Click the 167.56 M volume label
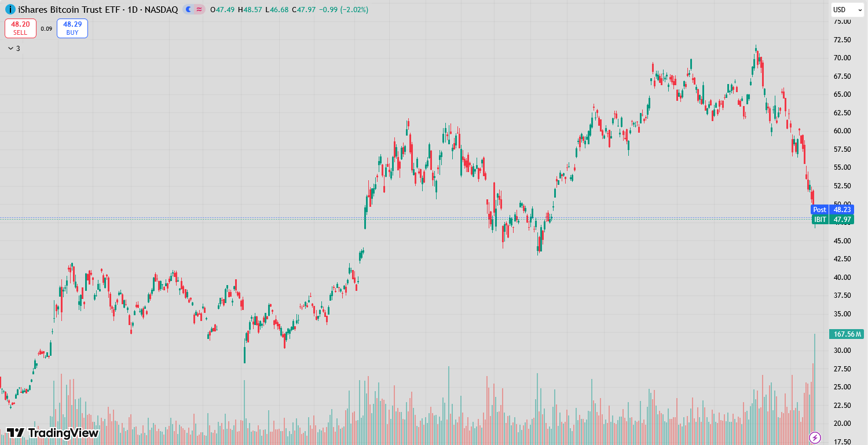Viewport: 868px width, 445px height. tap(846, 334)
